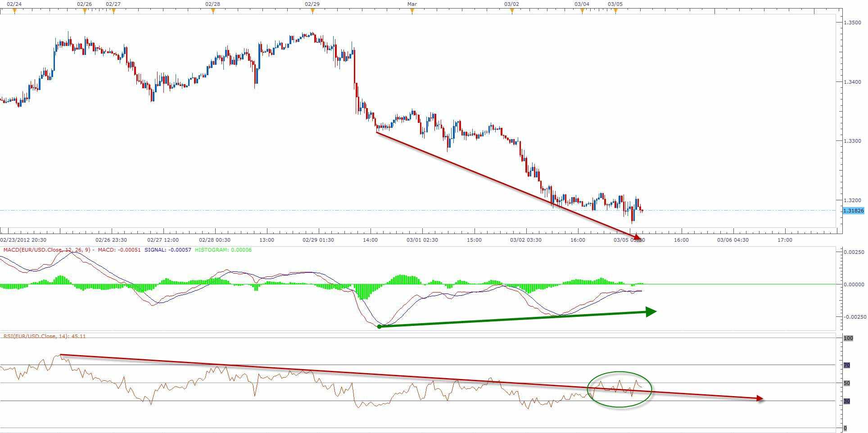Select the 02/29 01:30 time axis label

318,240
